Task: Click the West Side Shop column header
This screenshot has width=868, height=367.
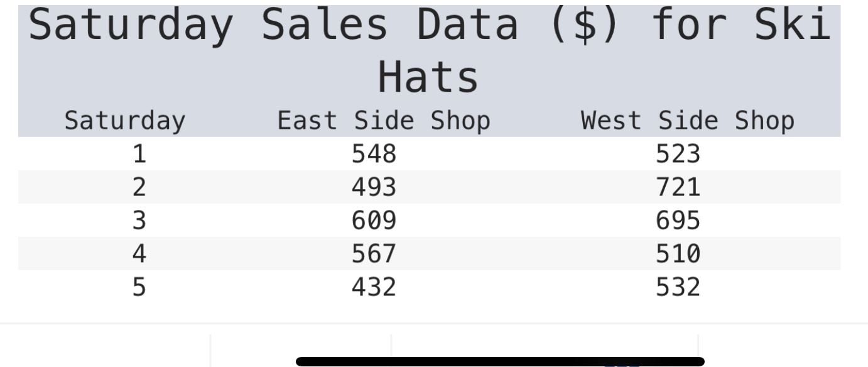Action: (x=688, y=121)
